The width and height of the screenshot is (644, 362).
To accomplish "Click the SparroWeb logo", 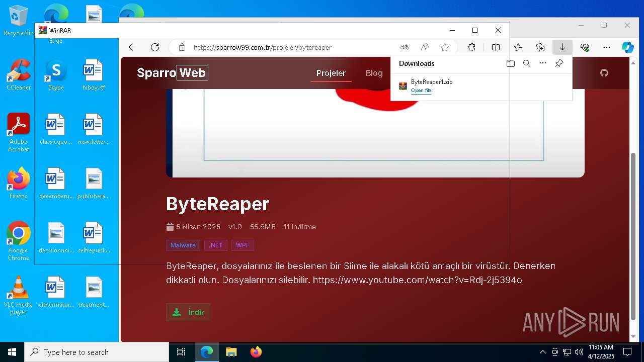I will 172,73.
